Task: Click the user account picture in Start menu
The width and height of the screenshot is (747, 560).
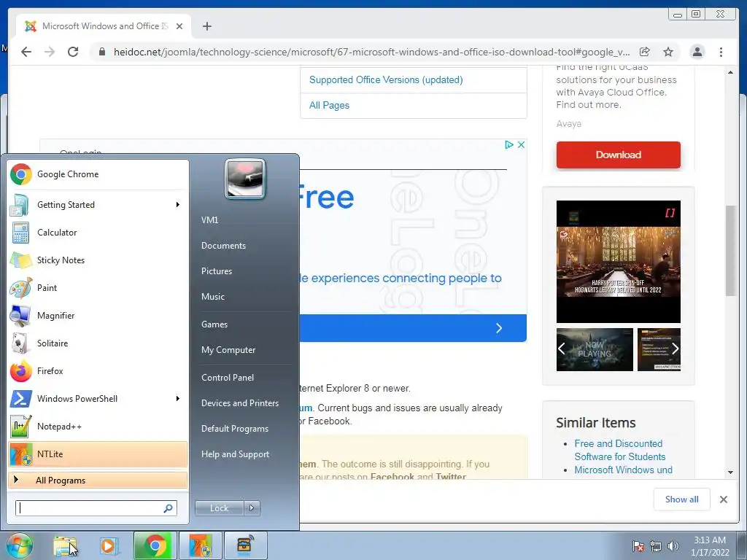Action: click(x=245, y=179)
